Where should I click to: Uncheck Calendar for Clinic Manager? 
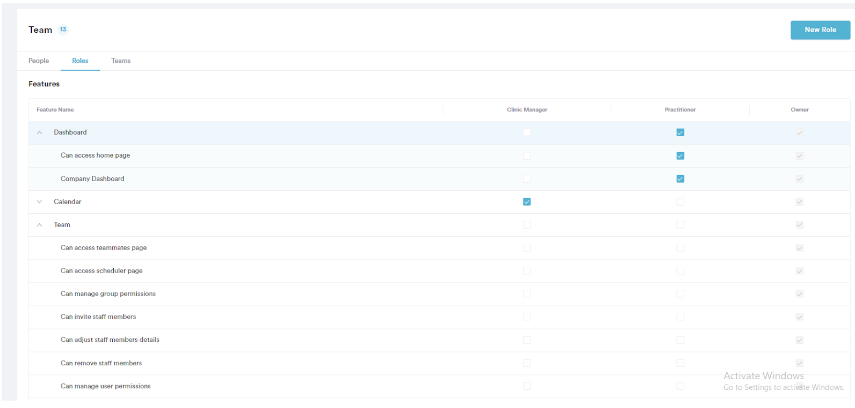point(527,202)
